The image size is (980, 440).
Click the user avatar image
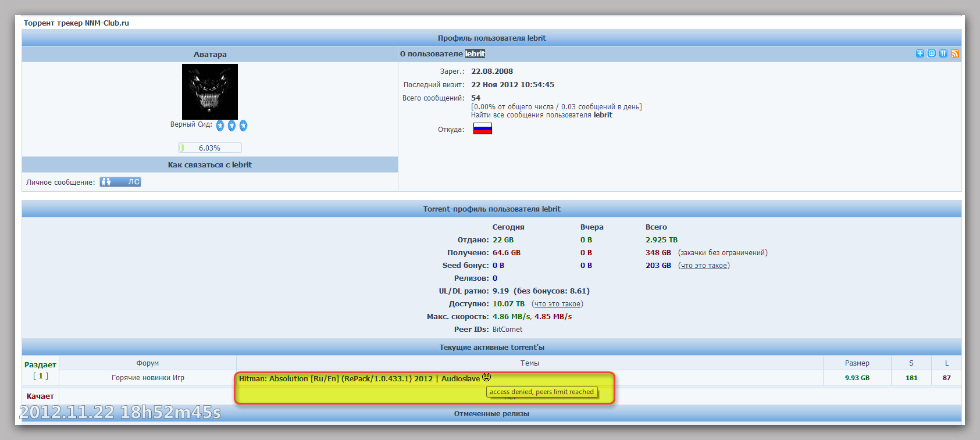point(209,91)
